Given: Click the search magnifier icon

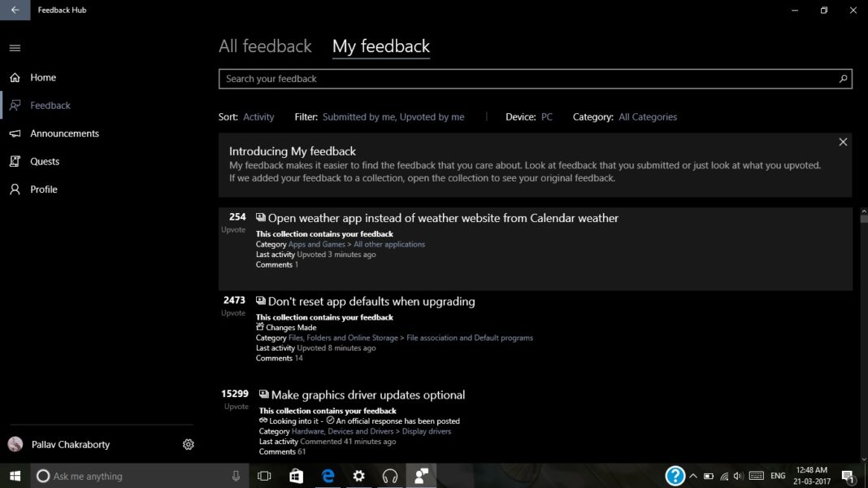Looking at the screenshot, I should click(843, 79).
